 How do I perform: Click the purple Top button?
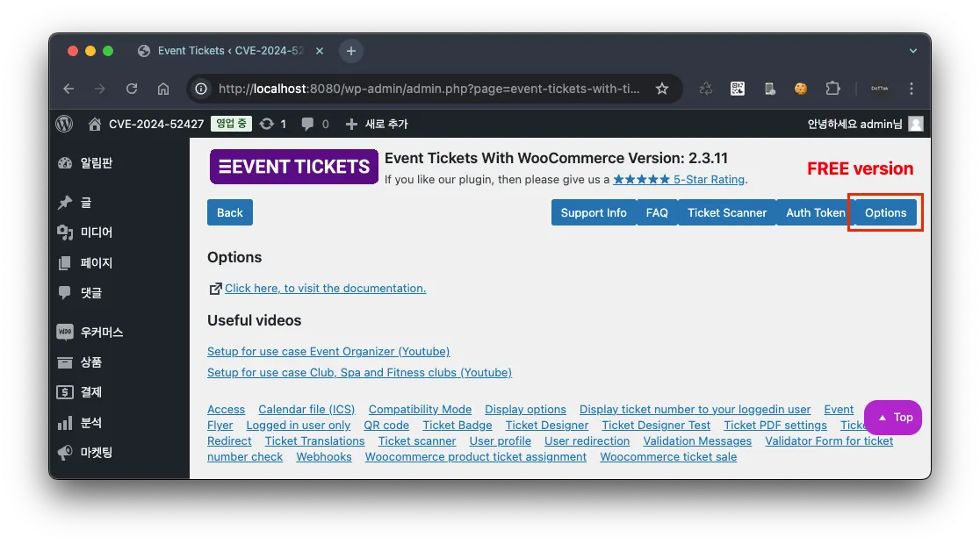coord(893,417)
